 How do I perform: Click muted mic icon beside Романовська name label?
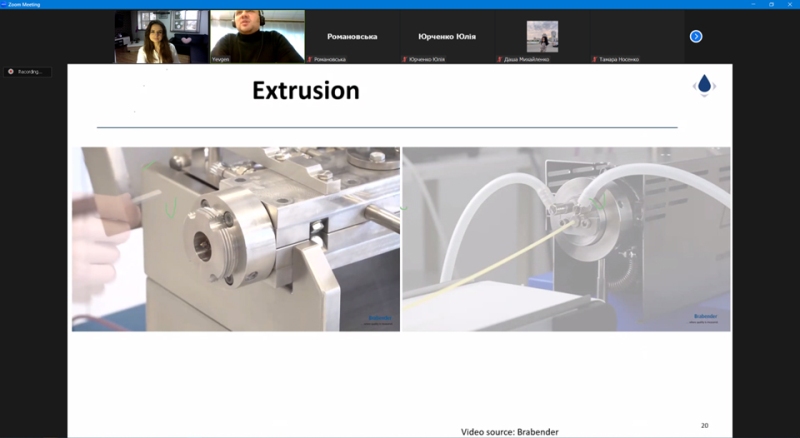[310, 59]
